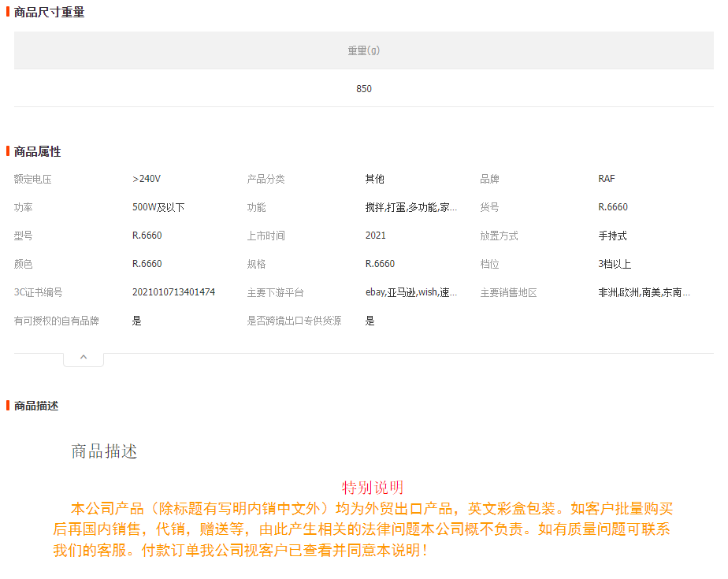Screen dimensions: 728x579
Task: Select the 主要销售地区 label
Action: coord(508,292)
